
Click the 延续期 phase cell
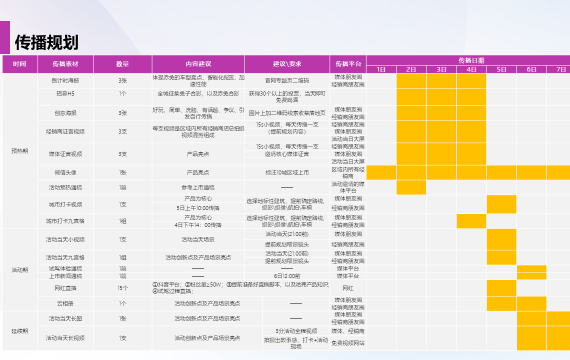pos(20,331)
